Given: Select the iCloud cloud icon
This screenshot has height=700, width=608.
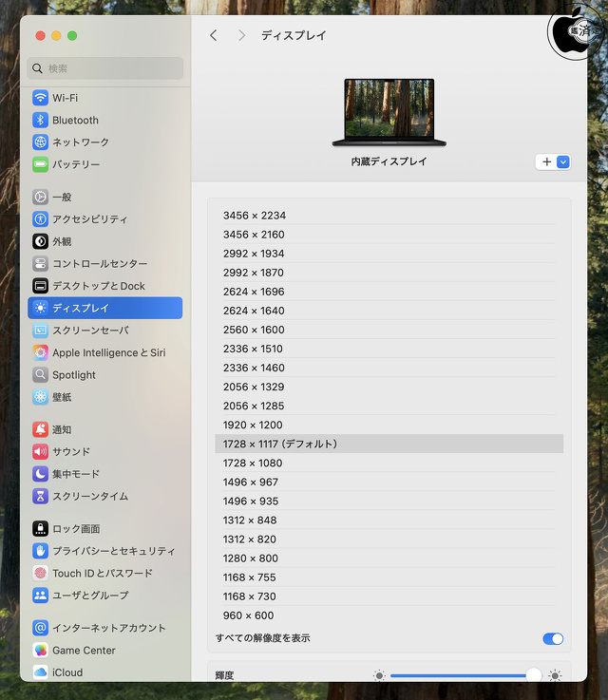Looking at the screenshot, I should pyautogui.click(x=40, y=672).
